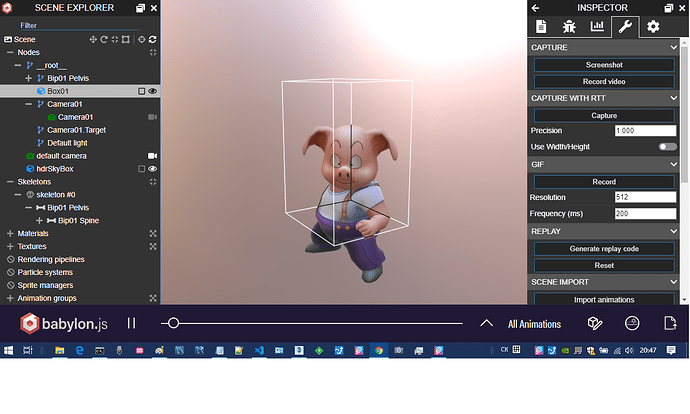This screenshot has width=690, height=414.
Task: Collapse the GIF section header
Action: (604, 165)
